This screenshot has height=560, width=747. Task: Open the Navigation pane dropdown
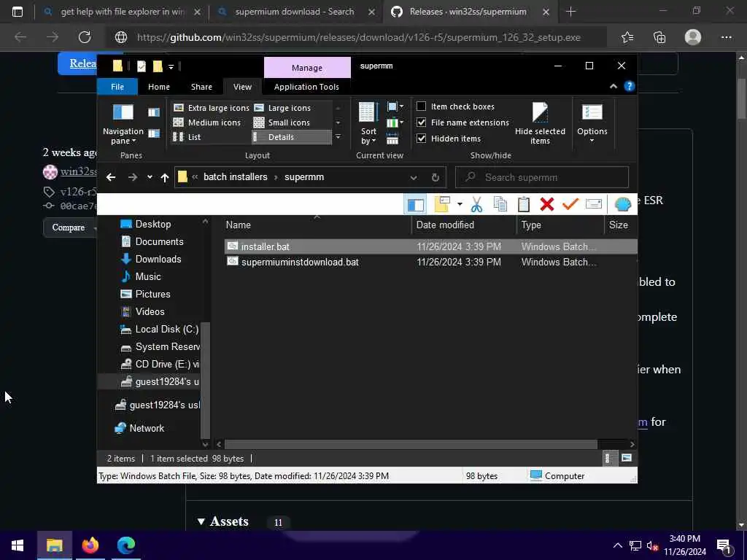(x=123, y=124)
